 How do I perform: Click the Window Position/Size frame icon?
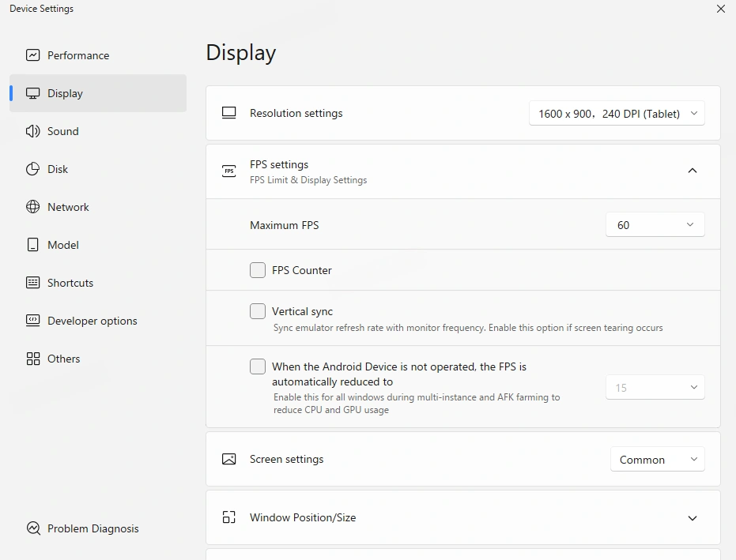(x=228, y=517)
